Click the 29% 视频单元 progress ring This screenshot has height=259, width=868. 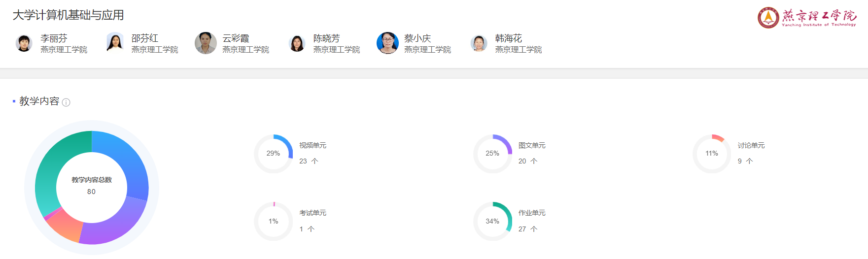tap(273, 154)
